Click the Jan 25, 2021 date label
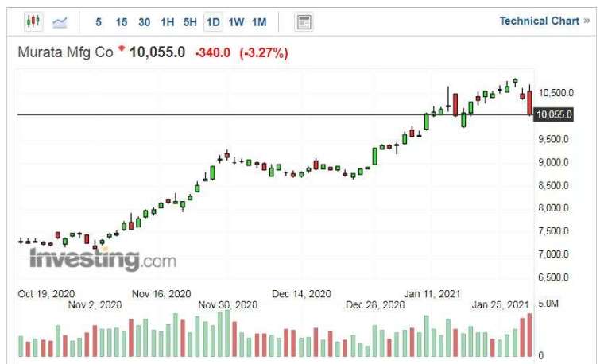Viewport: 604px width, 364px height. coord(500,305)
